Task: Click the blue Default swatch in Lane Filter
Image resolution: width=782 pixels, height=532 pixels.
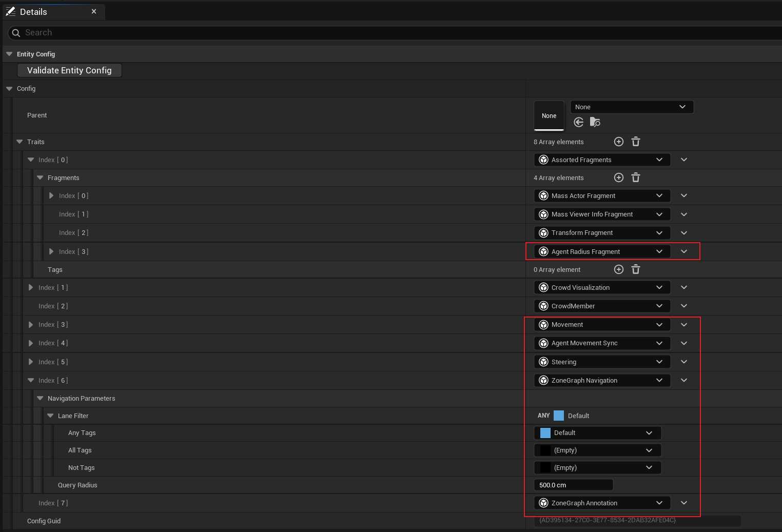Action: (559, 416)
